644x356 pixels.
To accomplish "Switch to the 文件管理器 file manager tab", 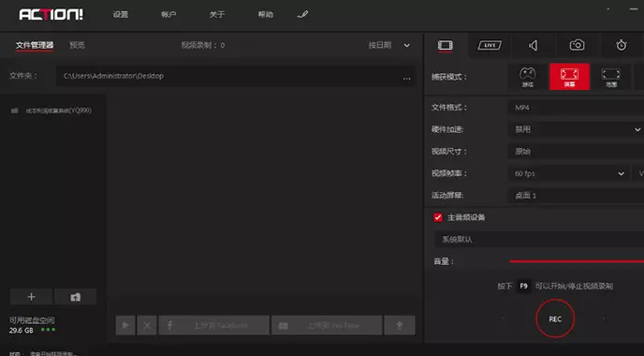I will [35, 45].
